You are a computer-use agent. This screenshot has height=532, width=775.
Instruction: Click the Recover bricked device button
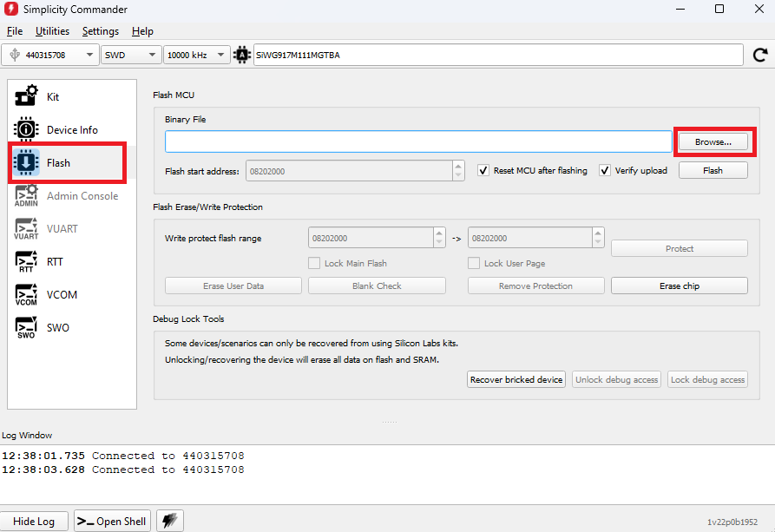point(516,379)
